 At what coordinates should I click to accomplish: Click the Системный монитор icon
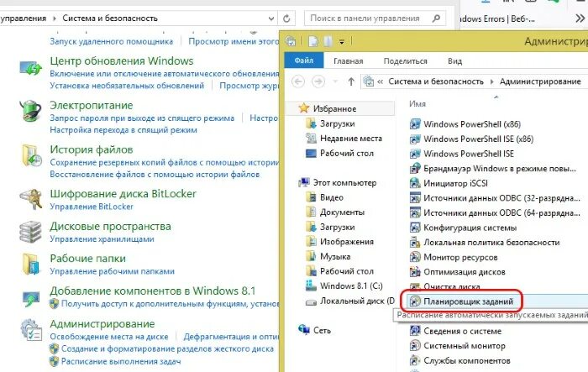pos(415,346)
